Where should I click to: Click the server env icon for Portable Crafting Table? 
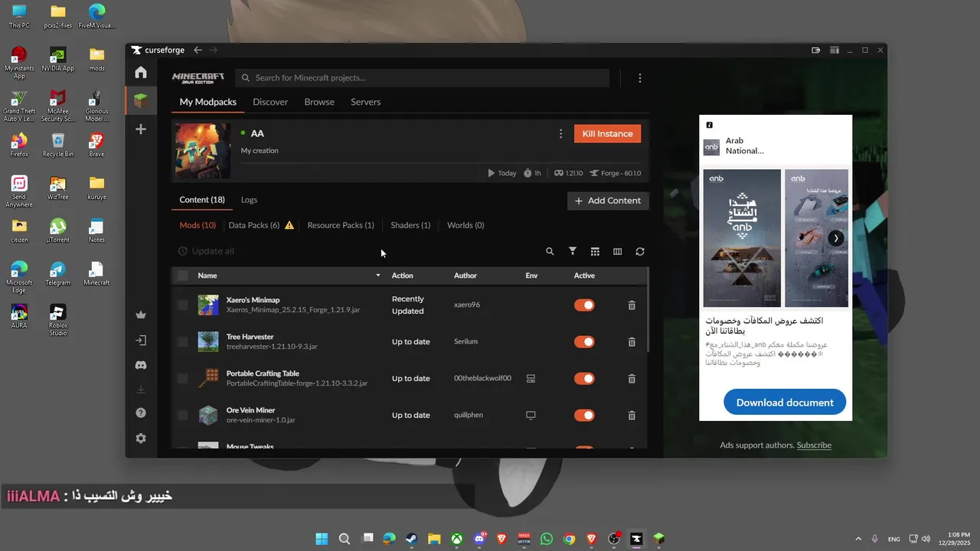531,378
